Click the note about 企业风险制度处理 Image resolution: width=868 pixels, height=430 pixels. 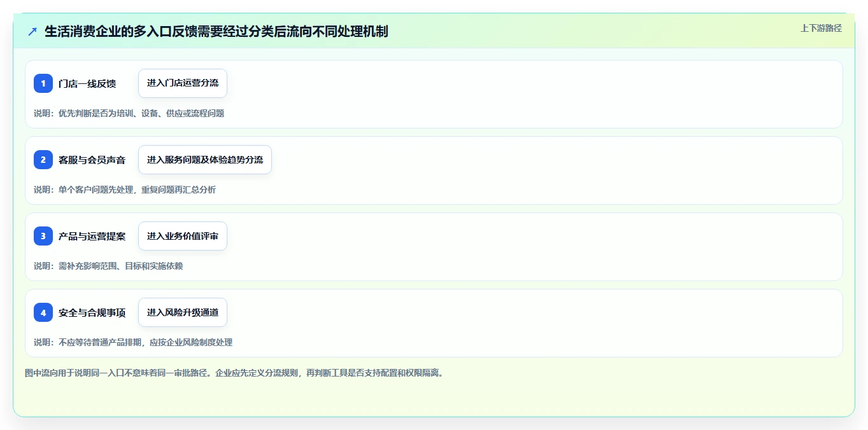(x=133, y=342)
